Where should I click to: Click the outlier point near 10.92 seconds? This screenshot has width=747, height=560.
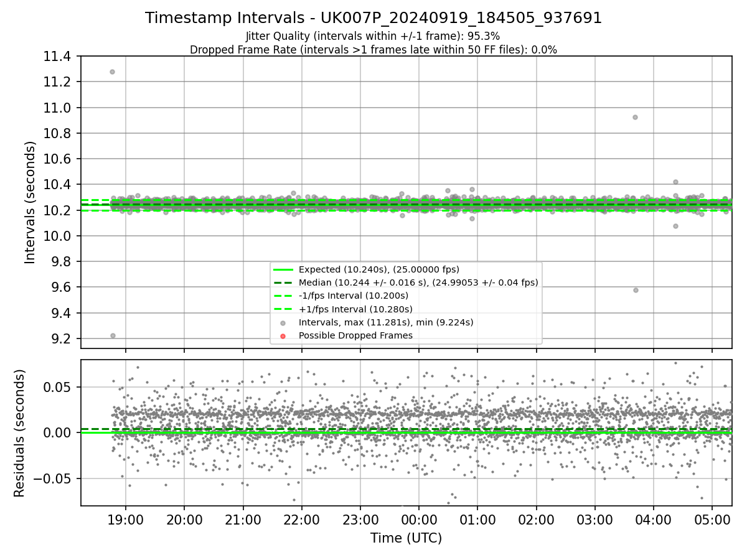[635, 117]
